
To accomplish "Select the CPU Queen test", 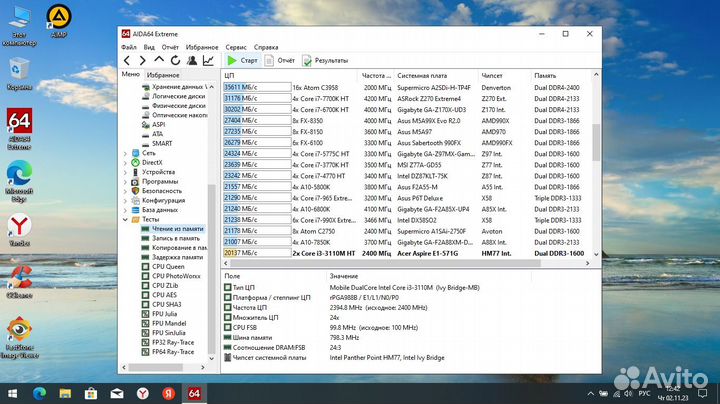I will (x=163, y=267).
